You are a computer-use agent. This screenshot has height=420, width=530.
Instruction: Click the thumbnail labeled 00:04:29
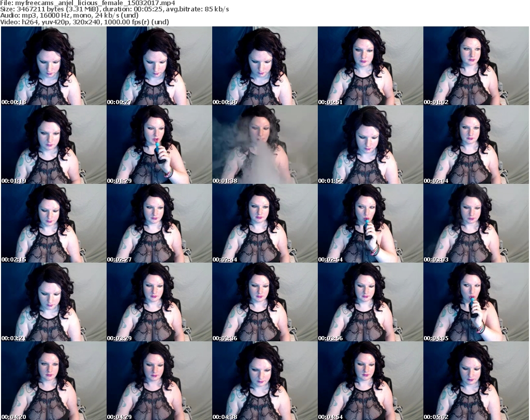[159, 381]
